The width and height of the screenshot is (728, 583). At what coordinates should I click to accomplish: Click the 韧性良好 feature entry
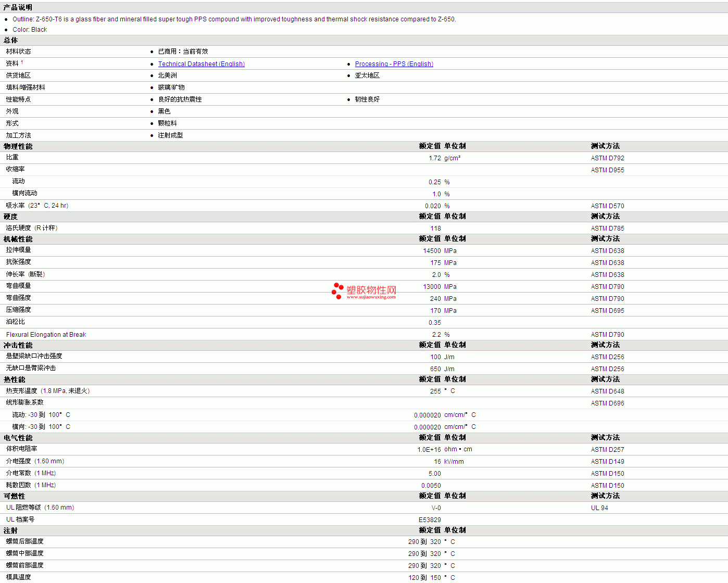coord(368,99)
